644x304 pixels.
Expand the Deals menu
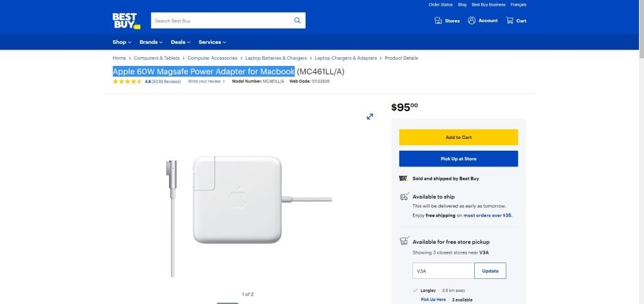point(180,42)
